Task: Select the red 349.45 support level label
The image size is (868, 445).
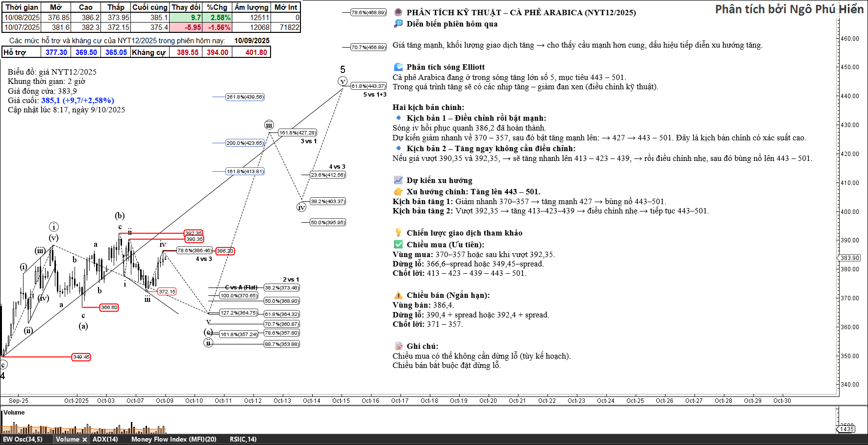Action: (81, 357)
